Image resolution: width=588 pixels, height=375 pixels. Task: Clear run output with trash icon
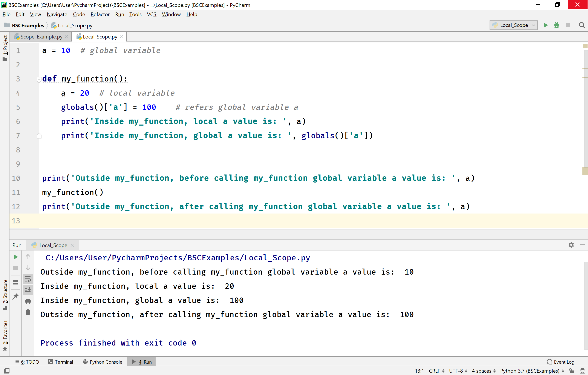point(28,312)
